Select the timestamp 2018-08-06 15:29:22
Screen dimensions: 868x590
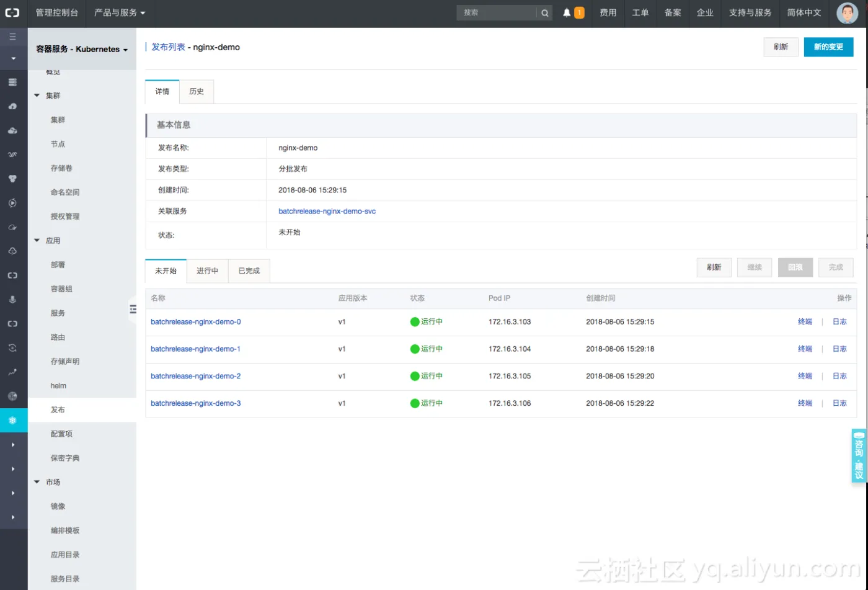click(620, 403)
